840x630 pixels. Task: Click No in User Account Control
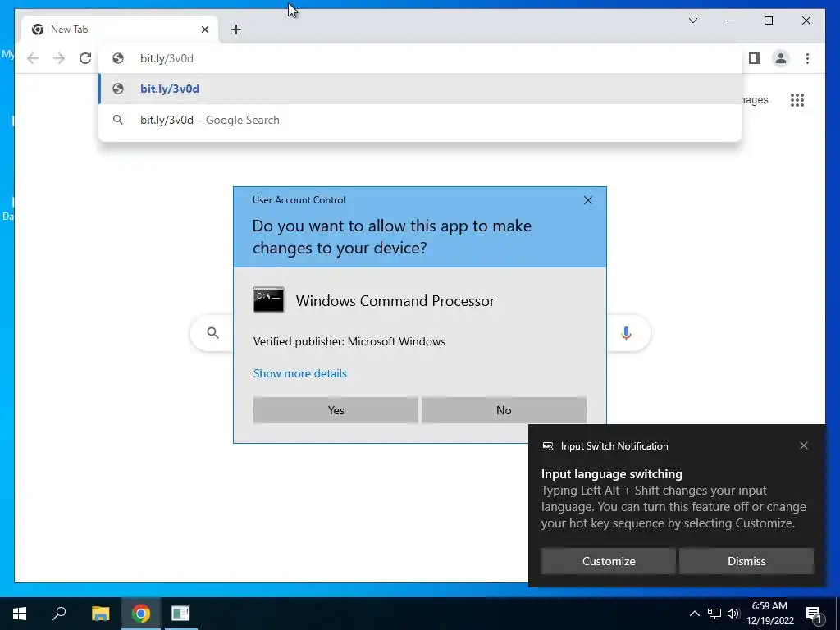pos(504,410)
